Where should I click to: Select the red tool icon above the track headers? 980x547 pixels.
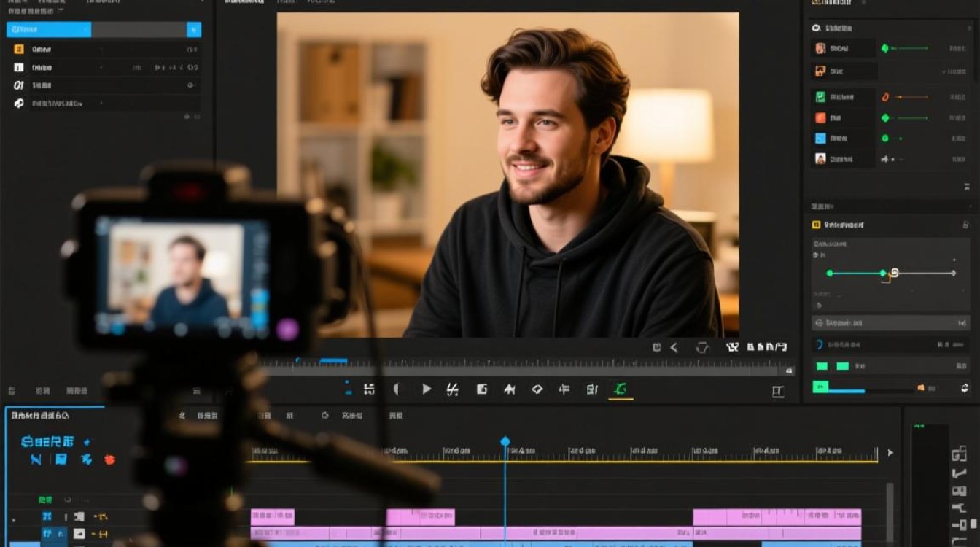coord(109,459)
